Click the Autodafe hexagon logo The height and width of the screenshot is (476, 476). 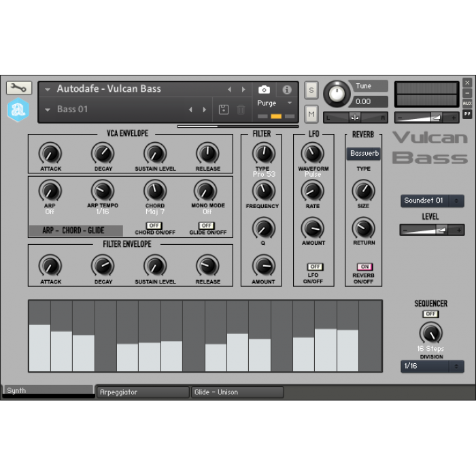click(18, 109)
